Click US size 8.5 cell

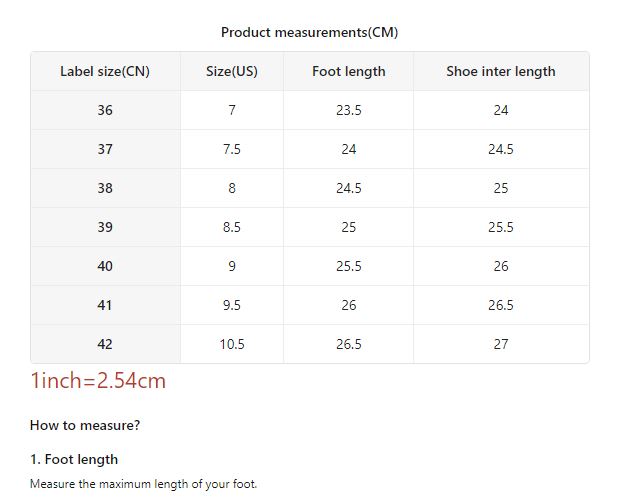click(232, 227)
